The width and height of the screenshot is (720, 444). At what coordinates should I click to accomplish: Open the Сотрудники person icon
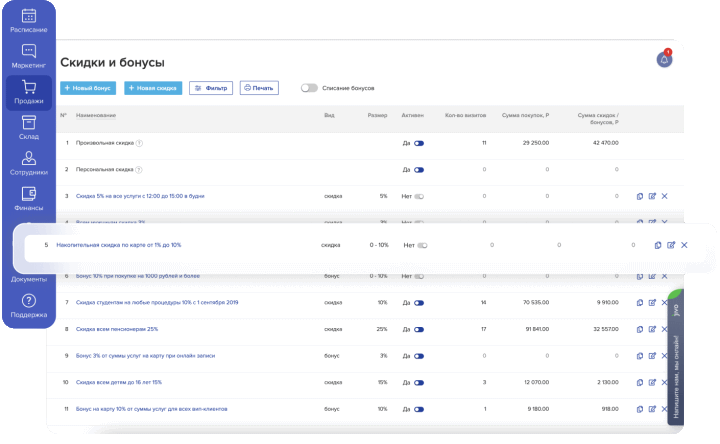pyautogui.click(x=28, y=158)
